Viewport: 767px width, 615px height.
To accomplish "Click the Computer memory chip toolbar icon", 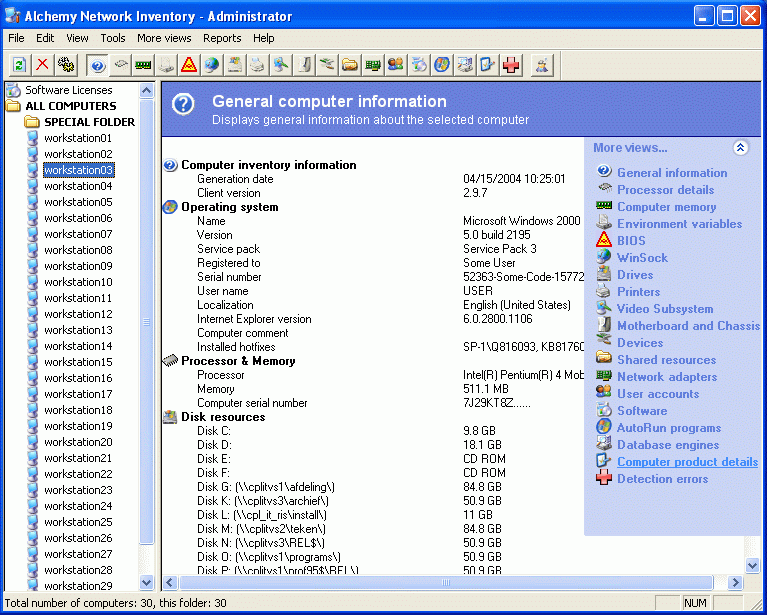I will [x=143, y=65].
